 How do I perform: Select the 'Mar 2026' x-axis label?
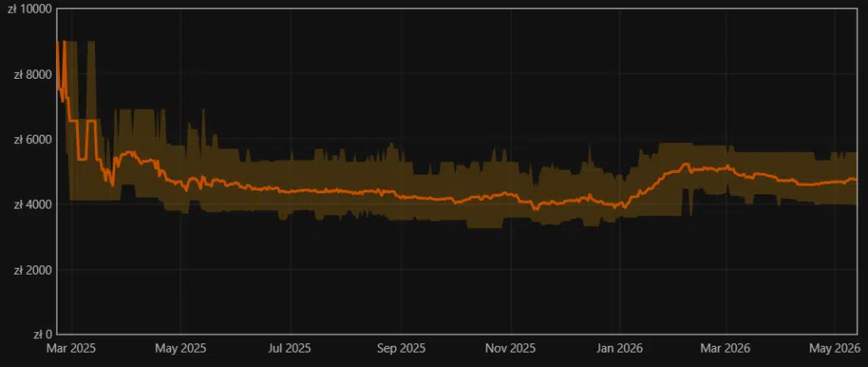(x=726, y=348)
